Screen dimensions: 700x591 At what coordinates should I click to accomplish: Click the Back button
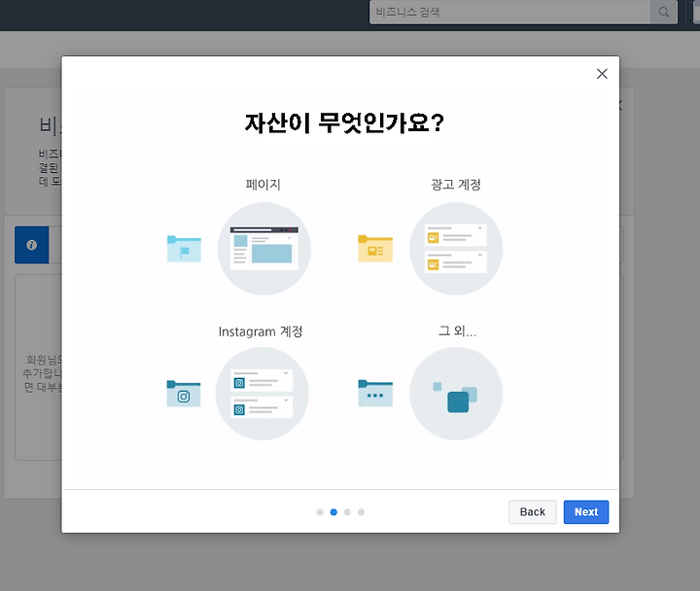tap(532, 512)
